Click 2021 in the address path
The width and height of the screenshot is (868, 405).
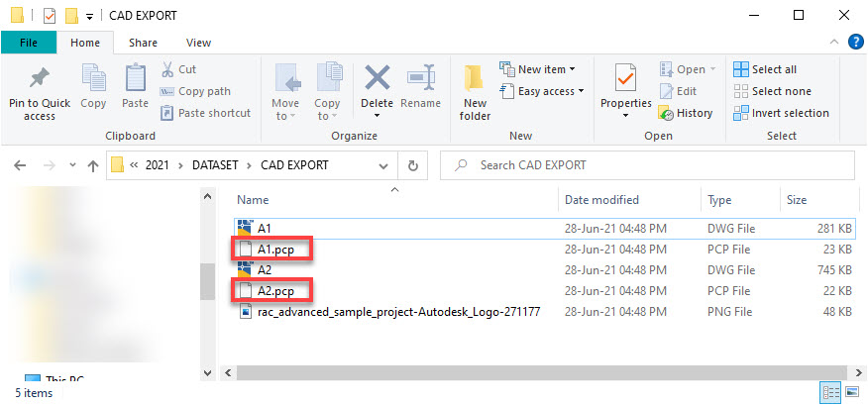pyautogui.click(x=158, y=165)
